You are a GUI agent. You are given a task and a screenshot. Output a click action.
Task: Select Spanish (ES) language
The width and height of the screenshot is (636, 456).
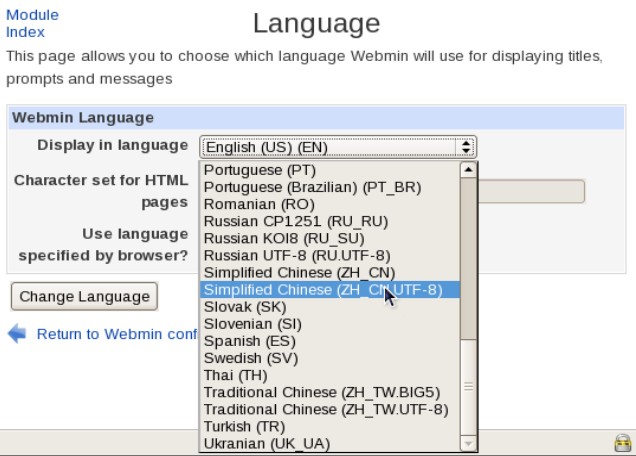click(330, 341)
